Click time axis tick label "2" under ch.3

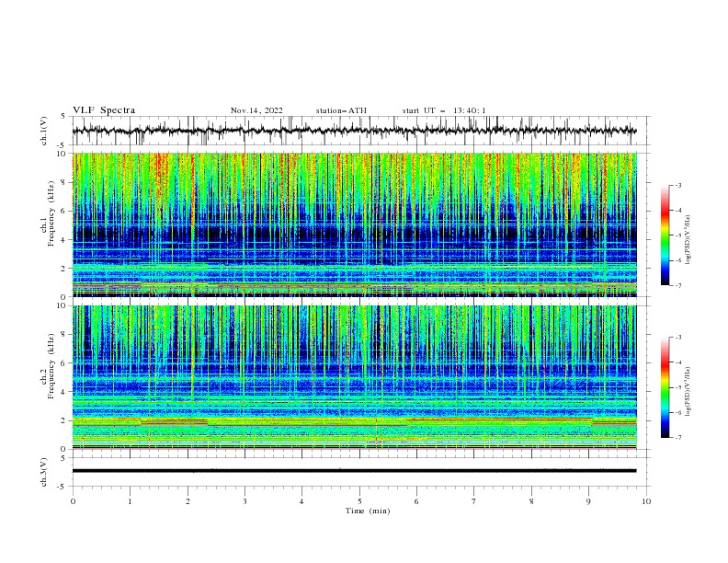click(x=188, y=501)
